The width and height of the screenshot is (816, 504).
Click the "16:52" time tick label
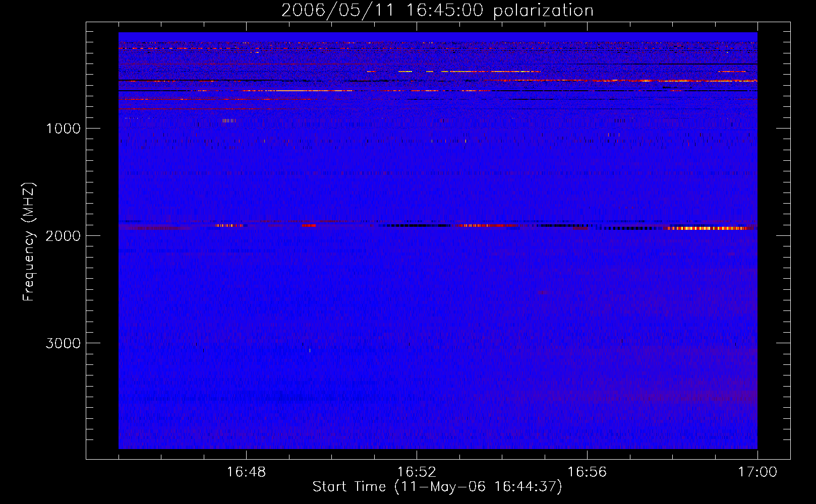click(417, 472)
